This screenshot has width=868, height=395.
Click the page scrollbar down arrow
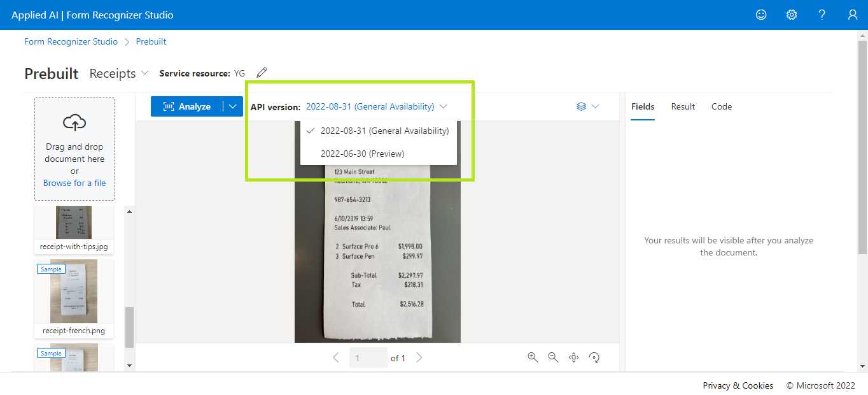(862, 366)
